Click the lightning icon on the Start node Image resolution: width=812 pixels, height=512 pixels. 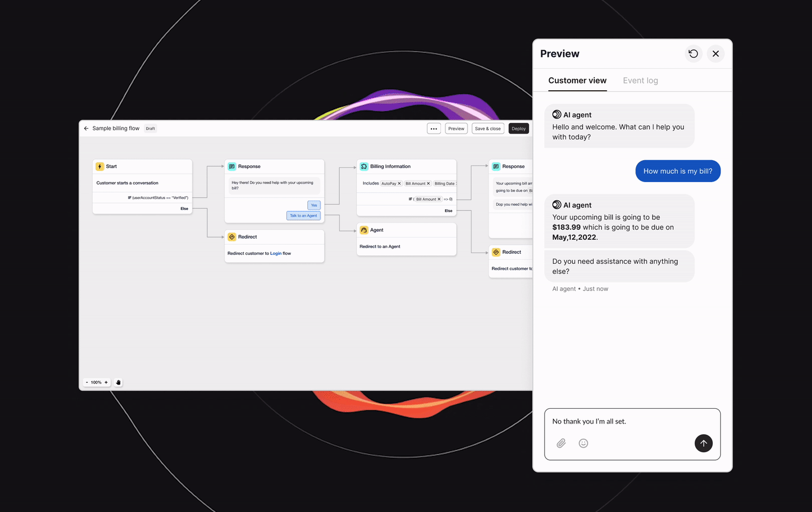click(x=100, y=166)
